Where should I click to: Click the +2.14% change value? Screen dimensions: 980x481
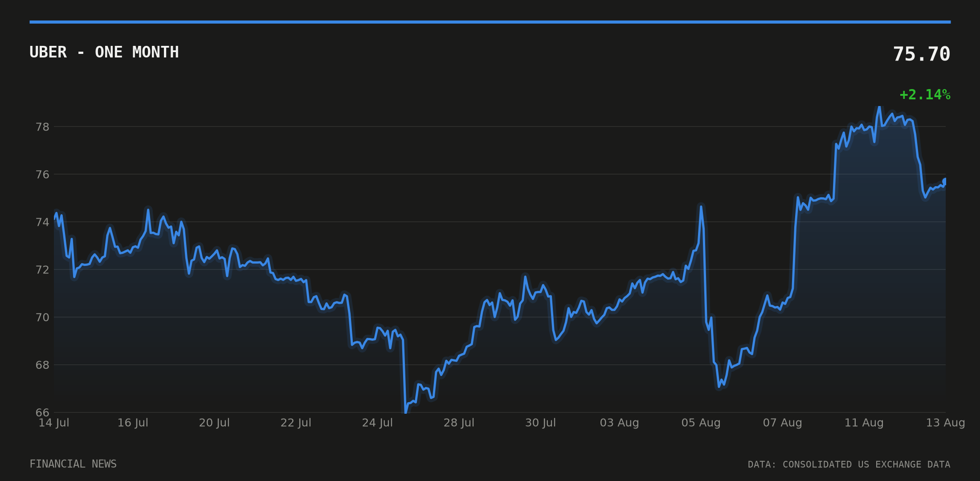[x=925, y=94]
